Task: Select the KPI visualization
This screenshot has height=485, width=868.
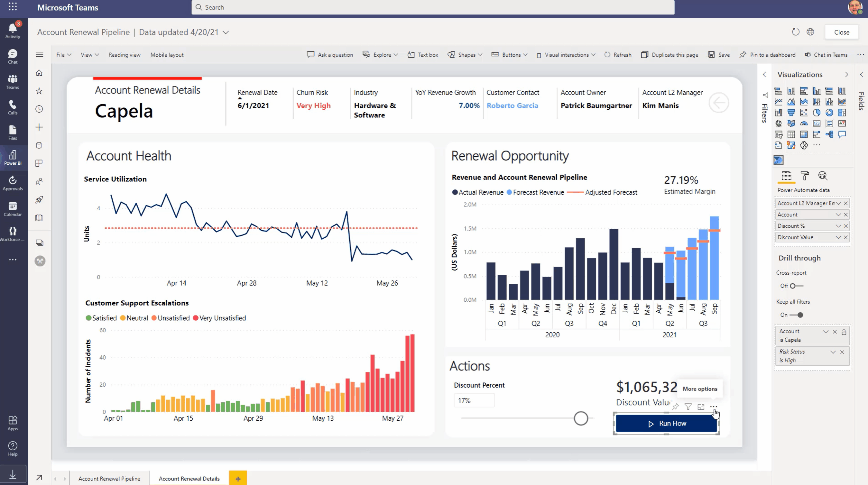Action: click(842, 123)
